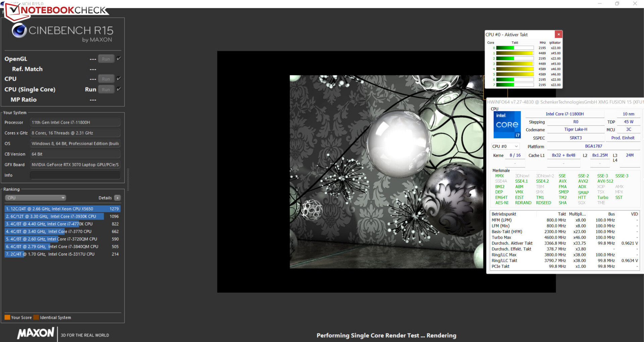Viewport: 644px width, 342px height.
Task: Click the GFX Board NVIDIA GeForce field
Action: [x=75, y=164]
